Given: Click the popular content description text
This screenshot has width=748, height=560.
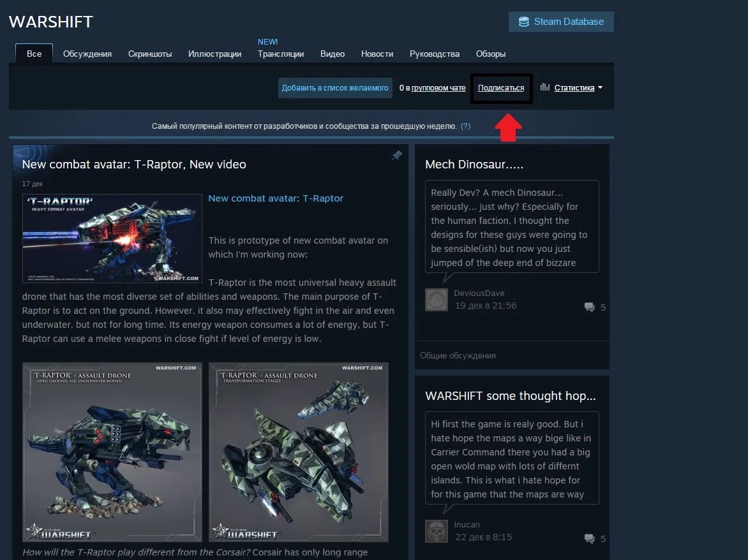Looking at the screenshot, I should (304, 126).
